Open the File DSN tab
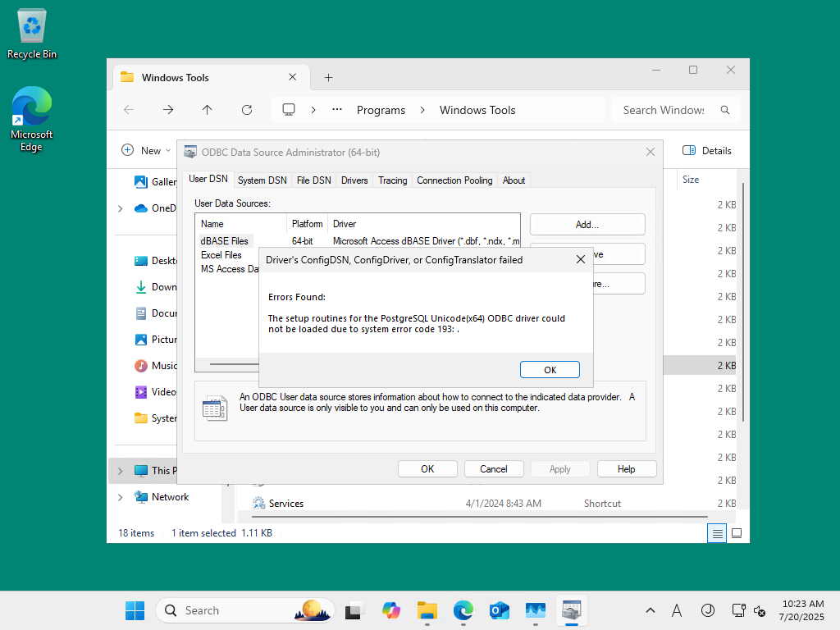 coord(314,180)
